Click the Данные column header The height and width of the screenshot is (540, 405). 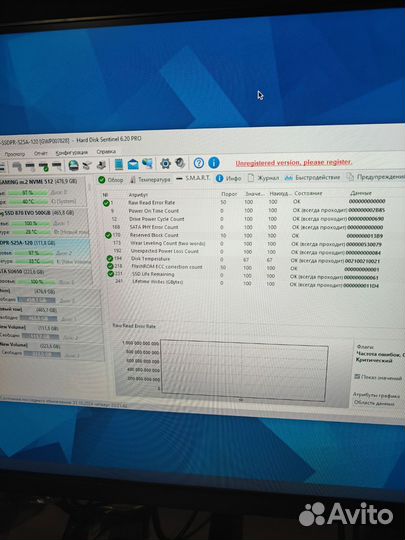pos(361,193)
